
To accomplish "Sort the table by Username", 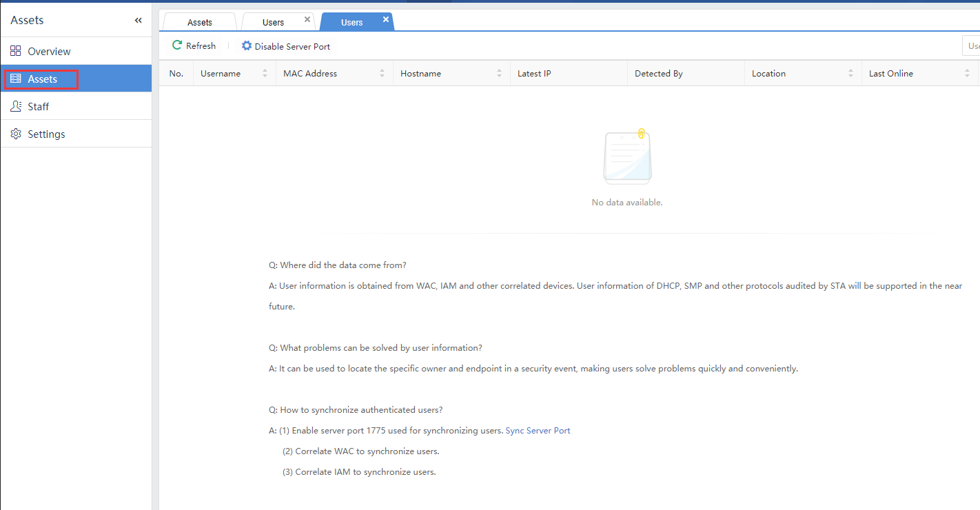I will (x=265, y=73).
